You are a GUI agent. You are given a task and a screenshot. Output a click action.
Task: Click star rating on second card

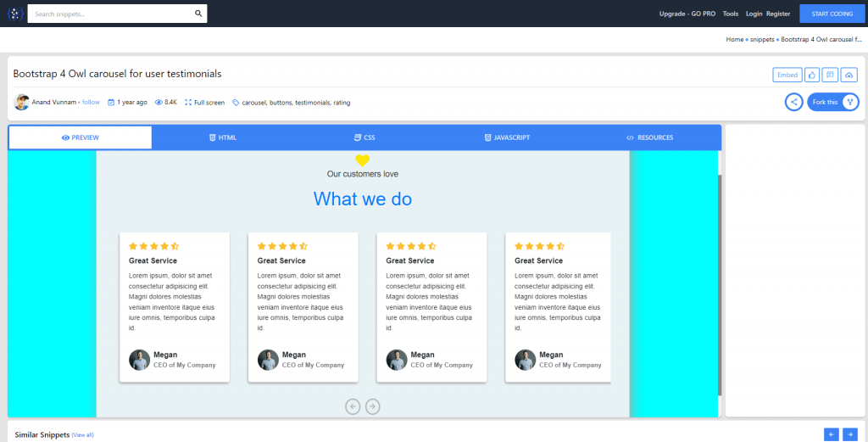coord(282,246)
